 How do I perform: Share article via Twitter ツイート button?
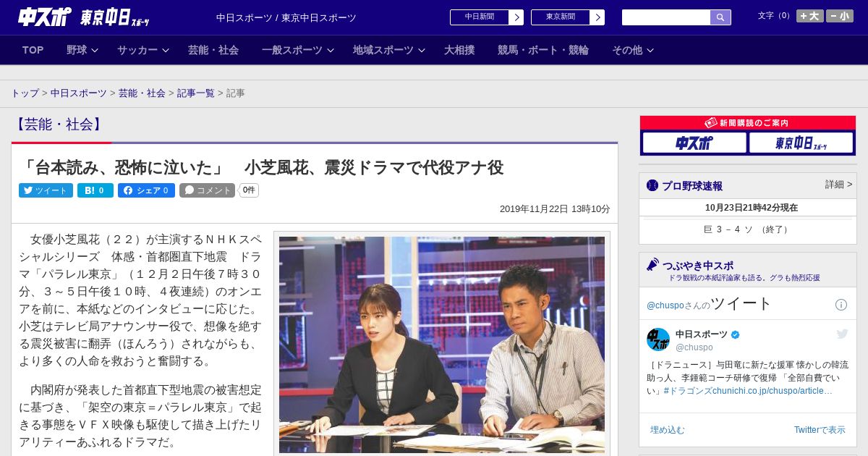46,190
